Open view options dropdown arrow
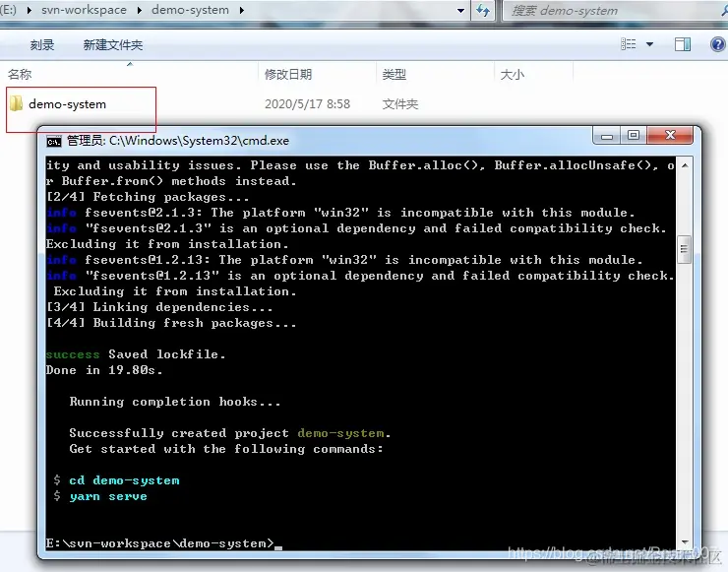Image resolution: width=728 pixels, height=572 pixels. pos(649,44)
